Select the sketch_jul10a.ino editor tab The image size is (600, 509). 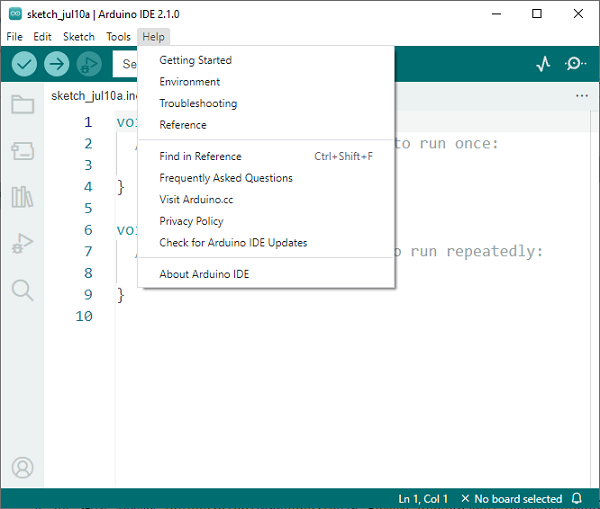pos(94,96)
